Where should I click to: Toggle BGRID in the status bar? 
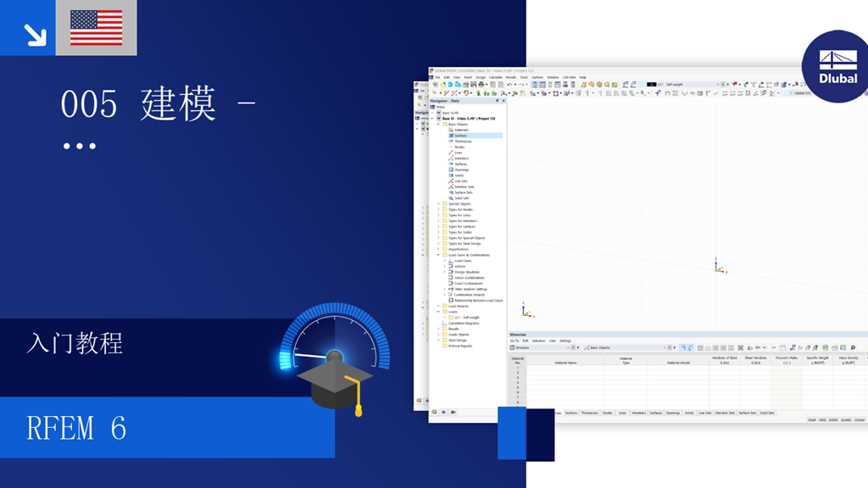click(x=834, y=420)
